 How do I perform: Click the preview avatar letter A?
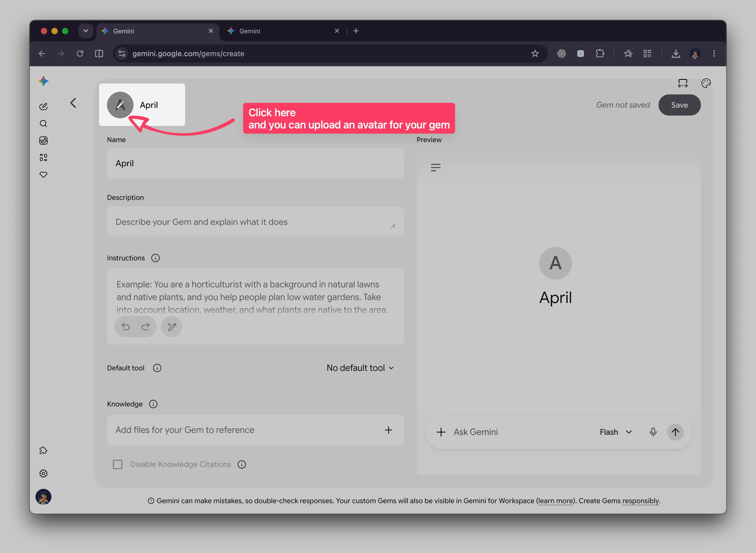tap(555, 263)
